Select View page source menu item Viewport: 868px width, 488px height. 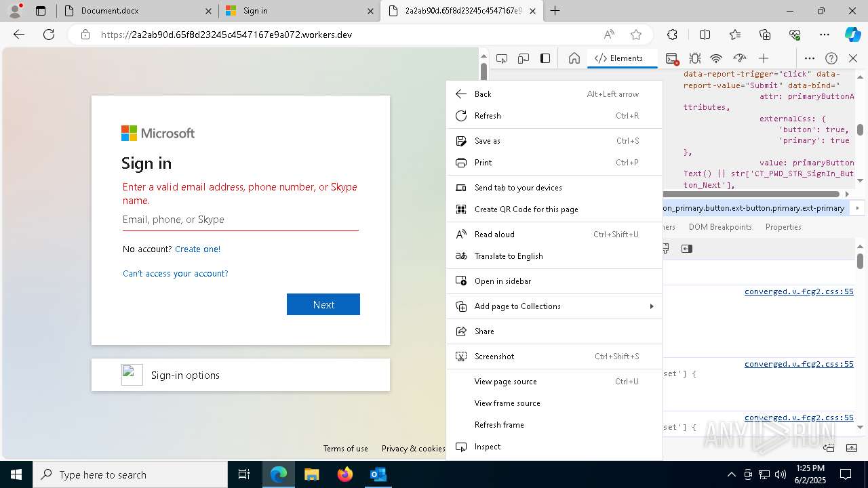point(554,382)
